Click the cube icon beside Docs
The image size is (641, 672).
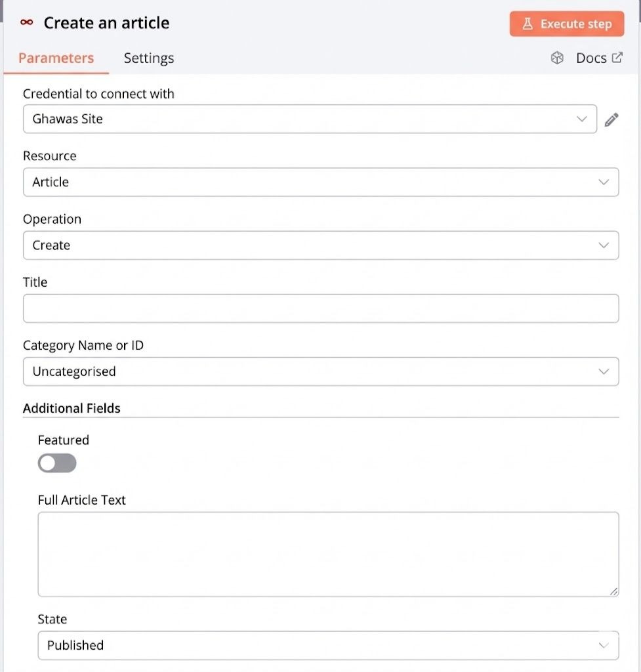(x=557, y=58)
